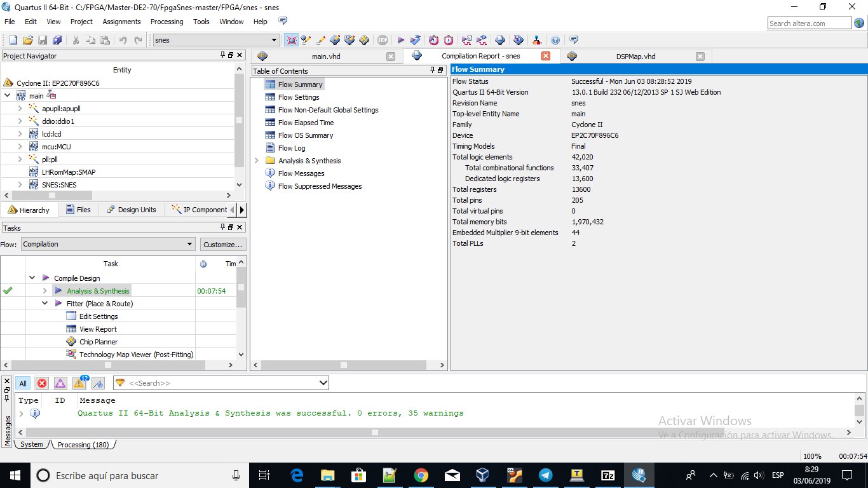Viewport: 868px width, 488px height.
Task: Click the Stop Processing icon in toolbar
Action: 382,40
